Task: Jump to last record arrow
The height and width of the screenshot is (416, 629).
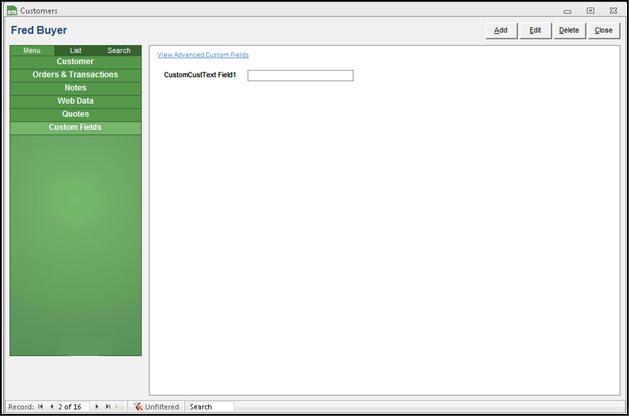Action: [x=108, y=407]
